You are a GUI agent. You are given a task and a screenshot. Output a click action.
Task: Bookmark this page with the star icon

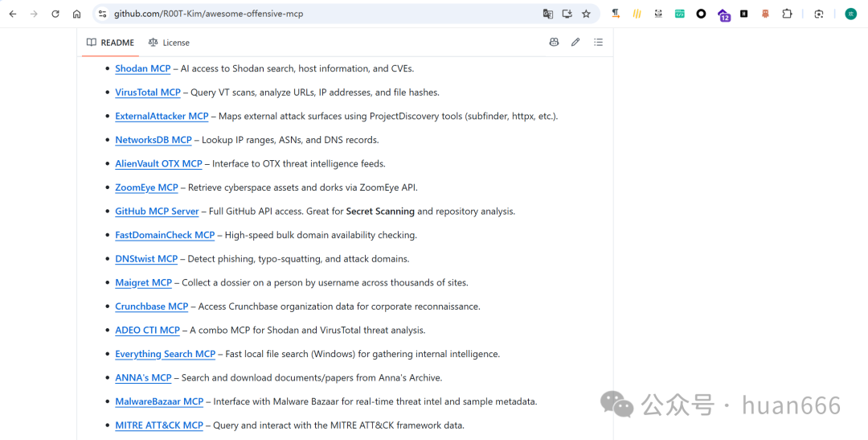[586, 14]
